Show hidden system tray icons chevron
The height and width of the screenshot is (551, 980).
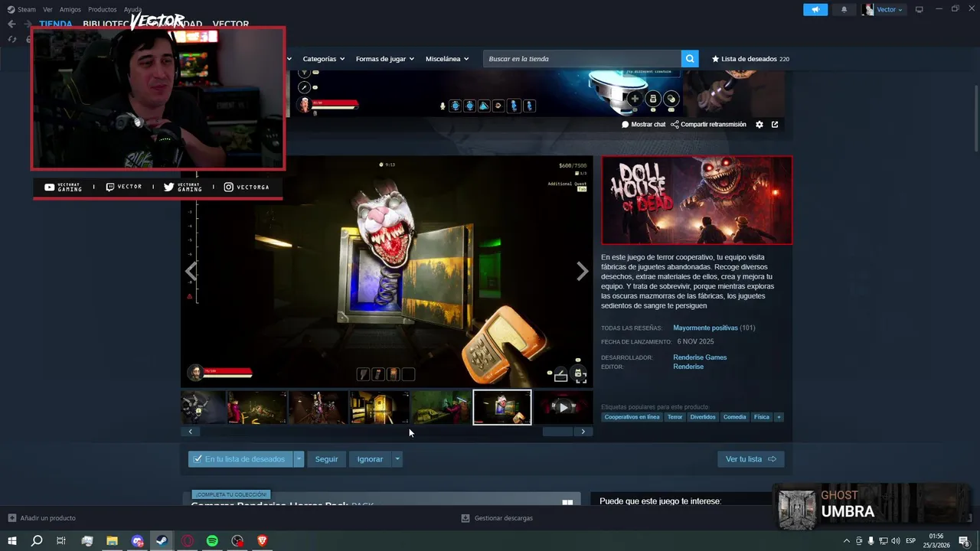tap(847, 541)
